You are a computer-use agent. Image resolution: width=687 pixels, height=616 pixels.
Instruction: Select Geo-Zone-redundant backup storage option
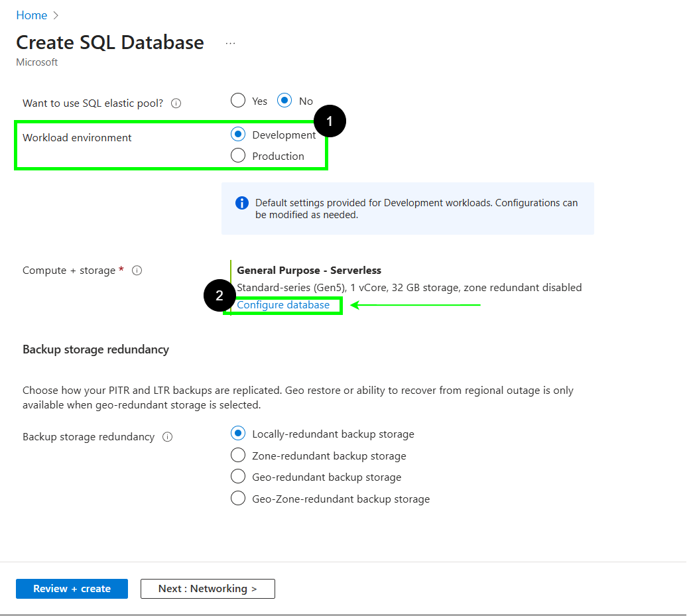[x=238, y=499]
